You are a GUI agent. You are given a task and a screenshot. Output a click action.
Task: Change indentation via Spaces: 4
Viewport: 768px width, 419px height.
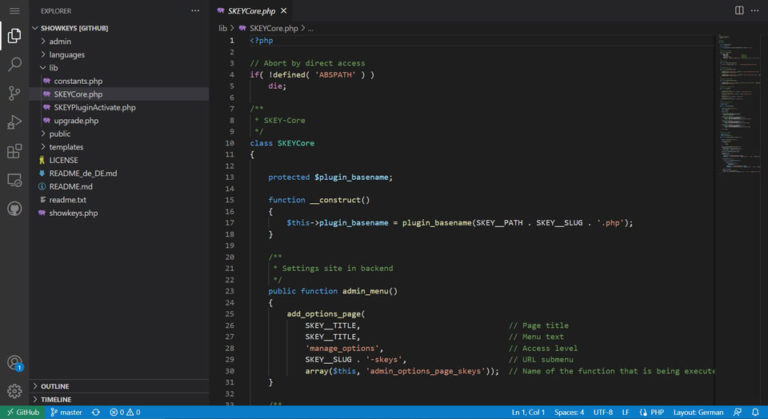(x=569, y=412)
